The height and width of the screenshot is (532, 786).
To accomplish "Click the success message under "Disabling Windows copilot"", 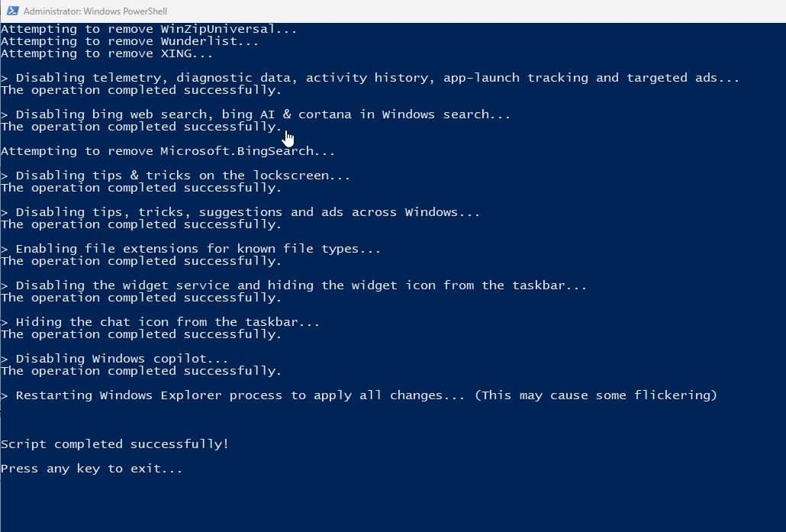I will (x=141, y=371).
